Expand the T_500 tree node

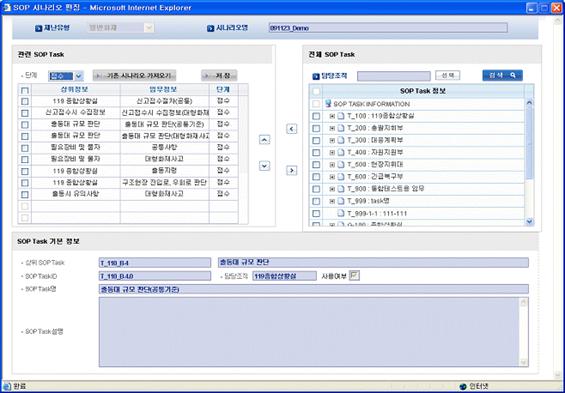(x=332, y=165)
